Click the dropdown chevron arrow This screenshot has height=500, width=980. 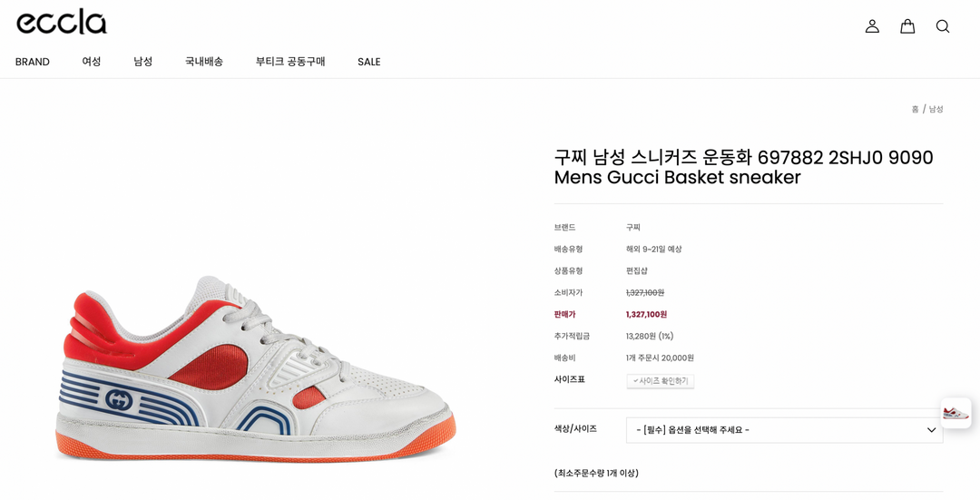point(931,430)
